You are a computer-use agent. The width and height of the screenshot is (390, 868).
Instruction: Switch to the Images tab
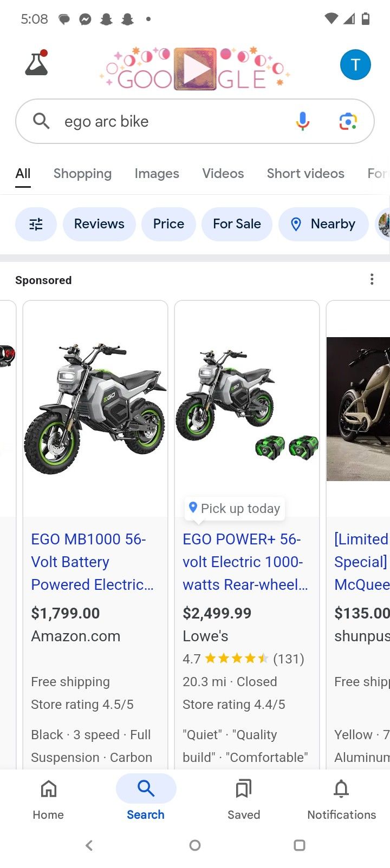[x=157, y=174]
